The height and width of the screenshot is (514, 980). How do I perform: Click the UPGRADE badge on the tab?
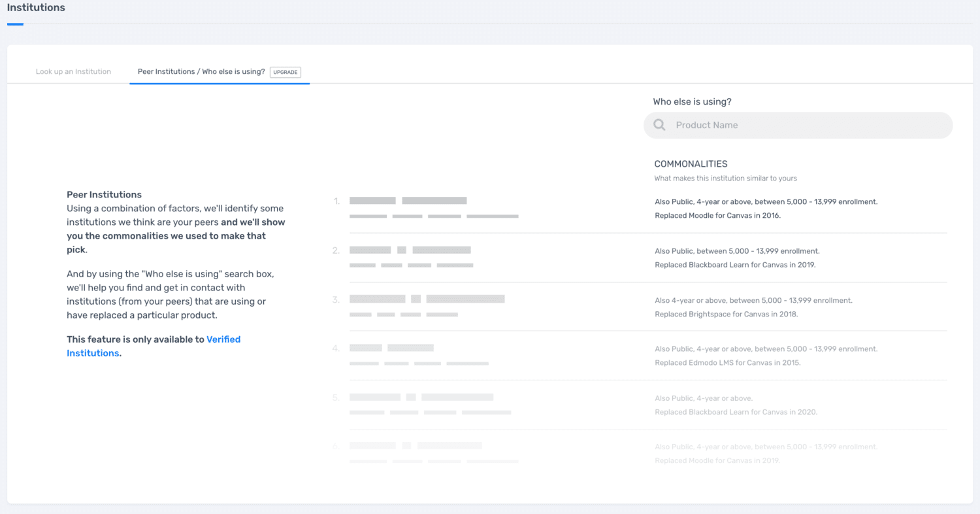[x=285, y=72]
